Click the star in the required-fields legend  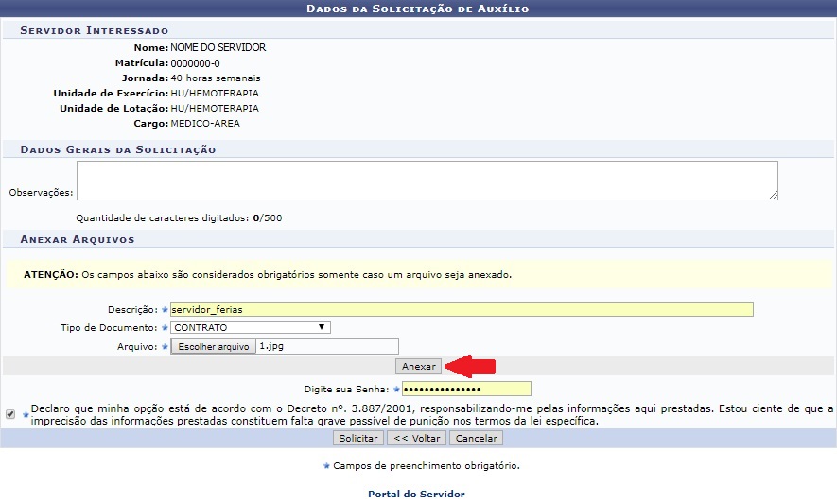tap(326, 466)
